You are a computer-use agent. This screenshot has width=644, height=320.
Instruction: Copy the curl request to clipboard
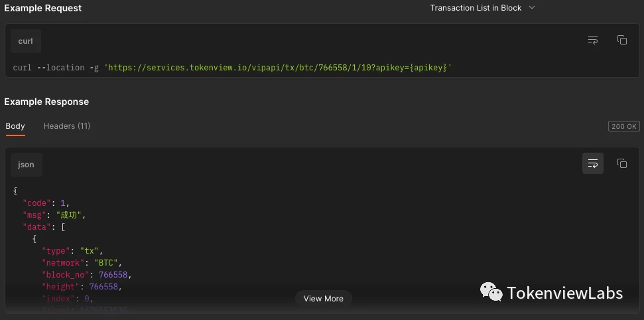click(x=622, y=40)
